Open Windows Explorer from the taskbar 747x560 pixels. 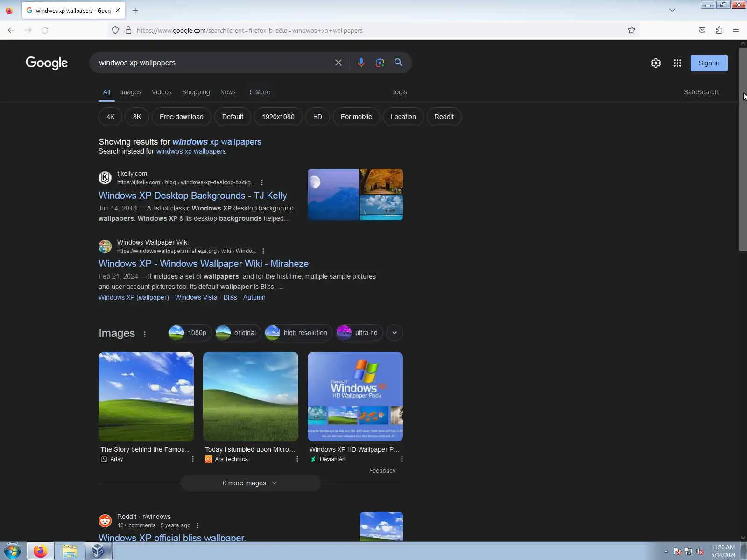(70, 551)
